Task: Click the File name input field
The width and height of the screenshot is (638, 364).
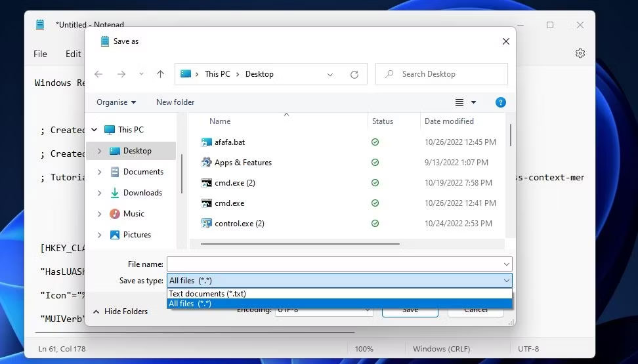Action: pos(335,264)
